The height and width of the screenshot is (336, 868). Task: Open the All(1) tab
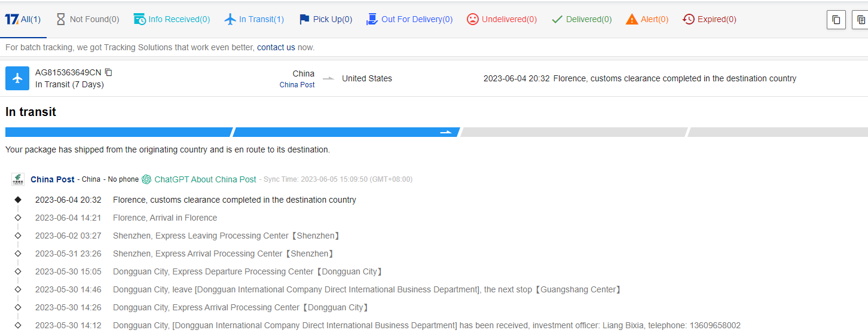[x=23, y=19]
